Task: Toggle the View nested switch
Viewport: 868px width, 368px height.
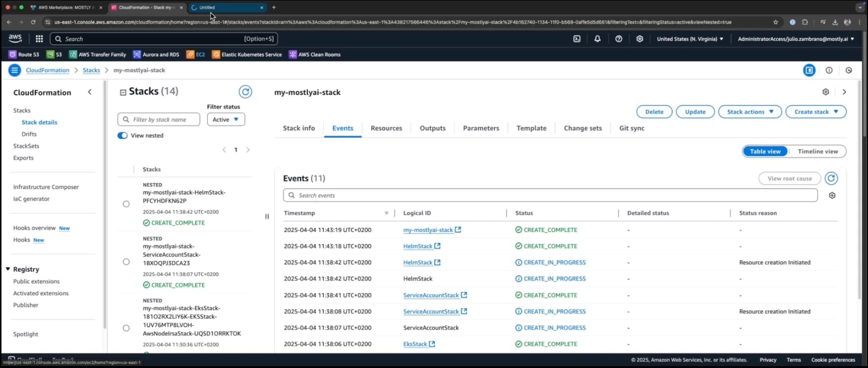Action: point(122,136)
